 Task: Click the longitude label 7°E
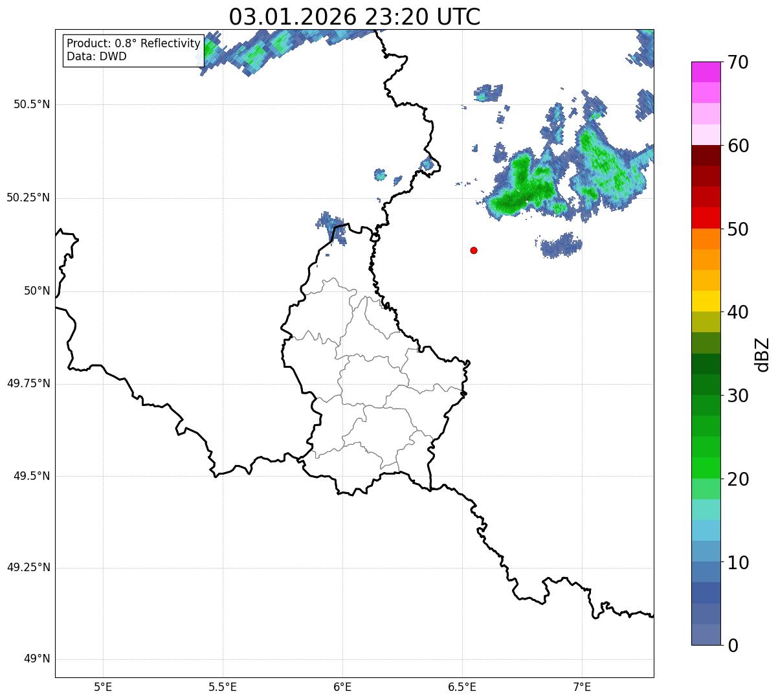(x=582, y=686)
